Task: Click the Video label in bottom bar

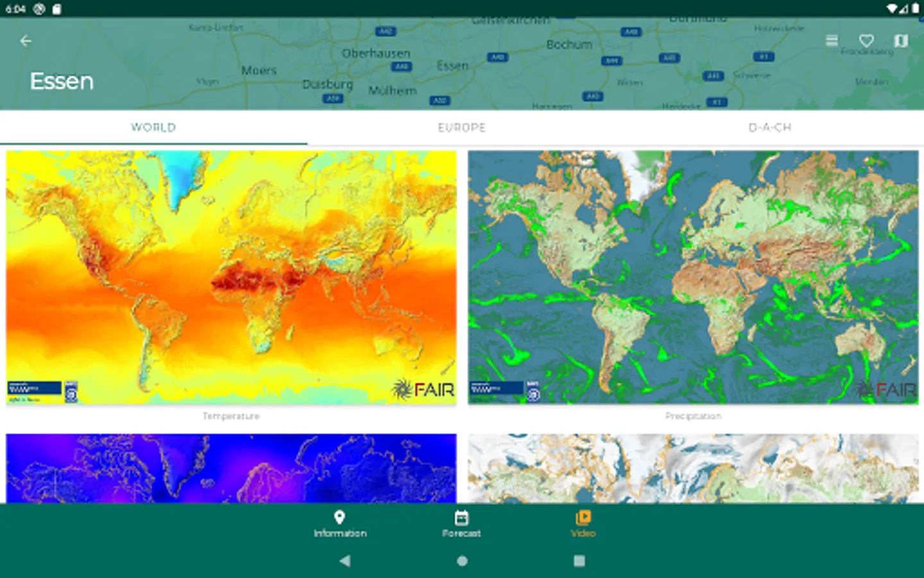Action: tap(583, 534)
